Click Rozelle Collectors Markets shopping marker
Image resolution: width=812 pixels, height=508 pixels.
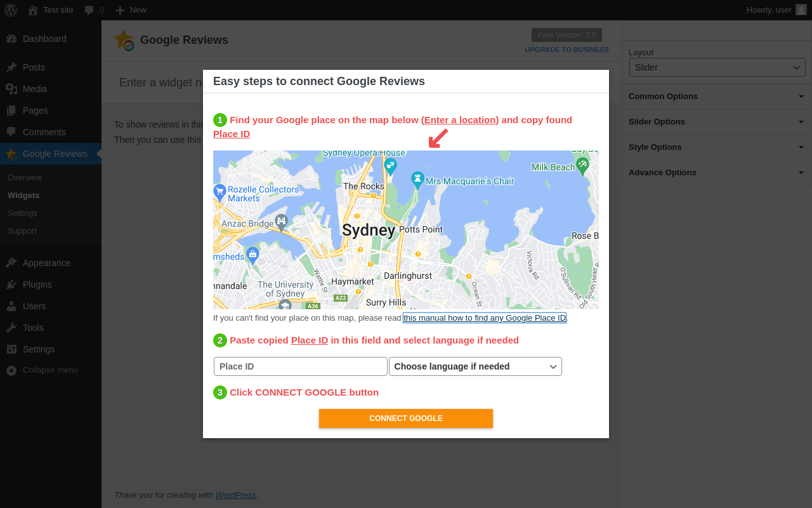(219, 192)
